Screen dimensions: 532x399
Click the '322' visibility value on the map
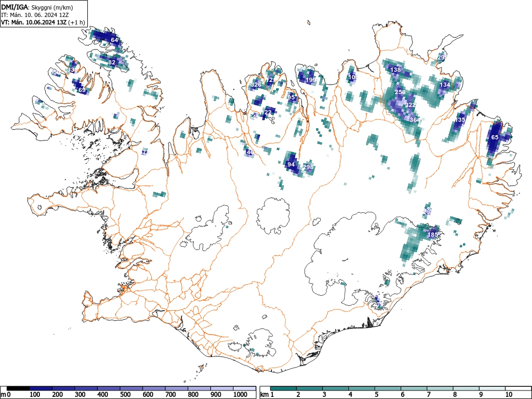[x=411, y=105]
